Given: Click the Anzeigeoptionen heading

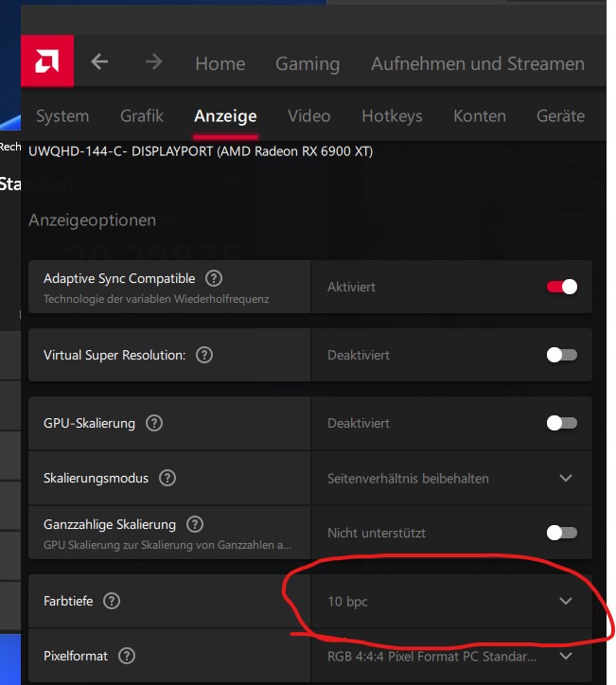Looking at the screenshot, I should [x=92, y=220].
